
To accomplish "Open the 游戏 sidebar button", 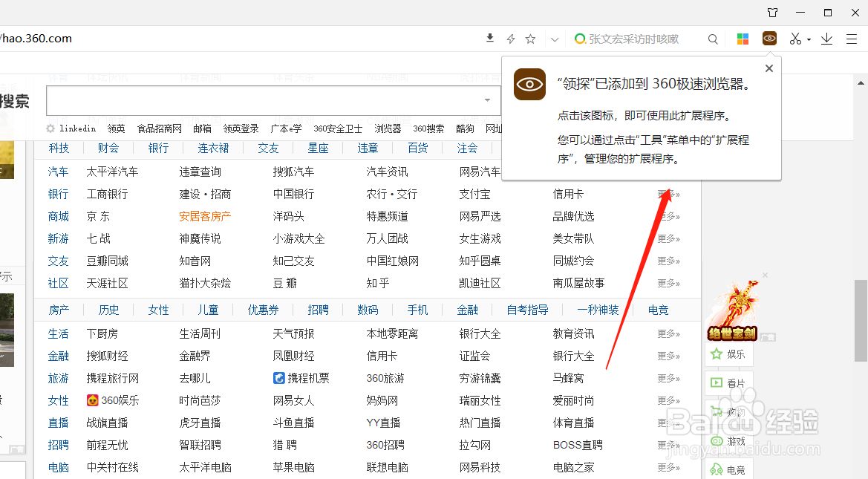I will pyautogui.click(x=728, y=441).
